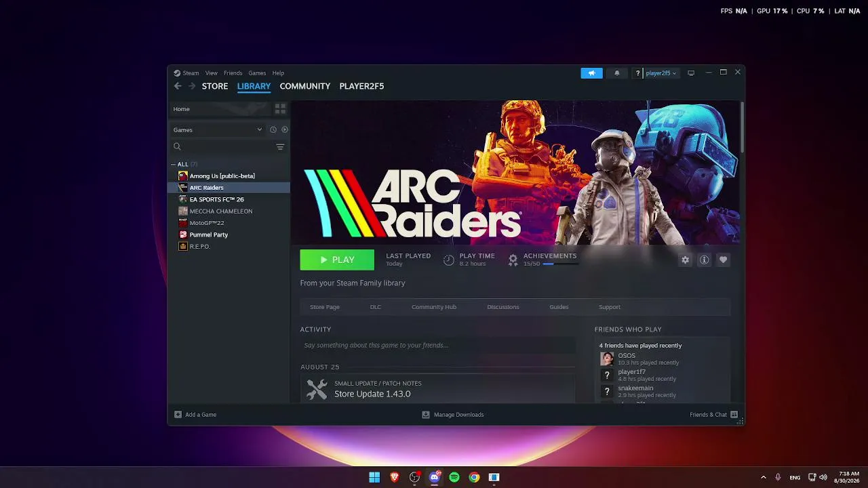
Task: Open the Discussions link
Action: click(x=503, y=307)
